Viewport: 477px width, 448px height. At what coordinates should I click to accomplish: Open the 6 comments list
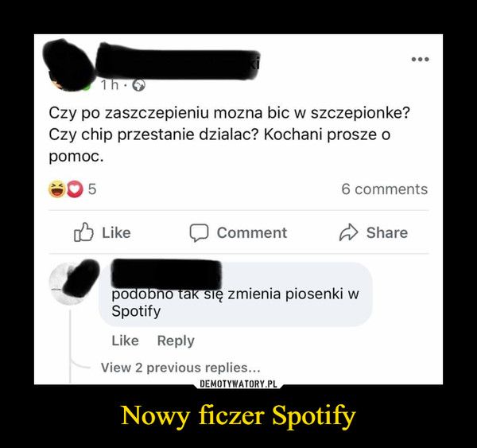(385, 189)
